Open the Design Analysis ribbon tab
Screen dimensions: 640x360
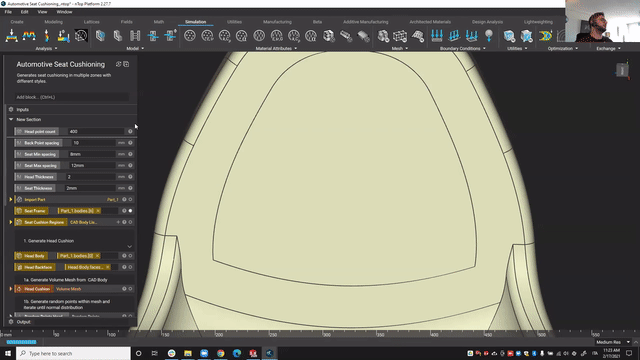coord(487,22)
